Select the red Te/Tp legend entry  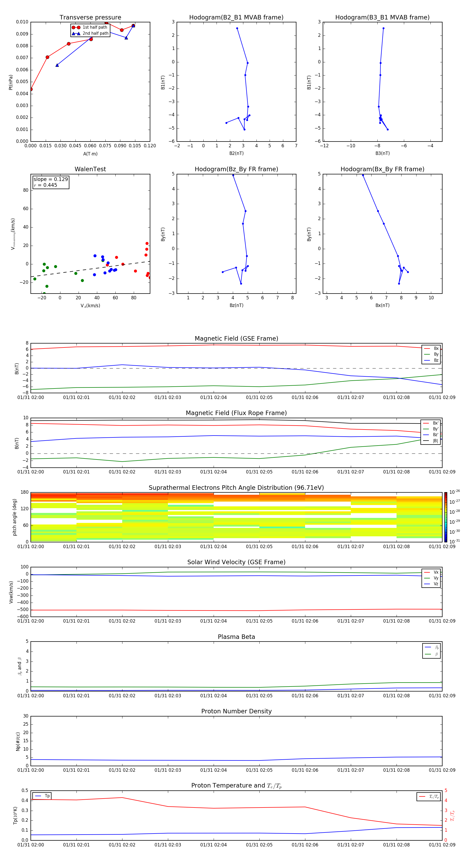coord(429,796)
